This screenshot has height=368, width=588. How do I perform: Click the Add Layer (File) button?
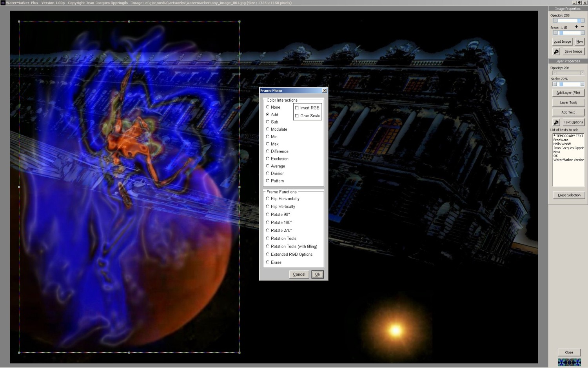tap(568, 93)
